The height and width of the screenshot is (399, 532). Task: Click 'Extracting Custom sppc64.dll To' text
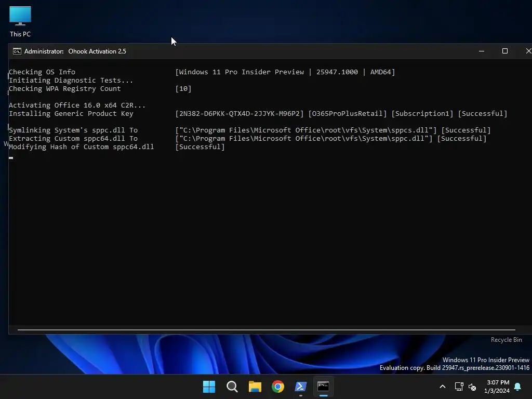point(73,138)
